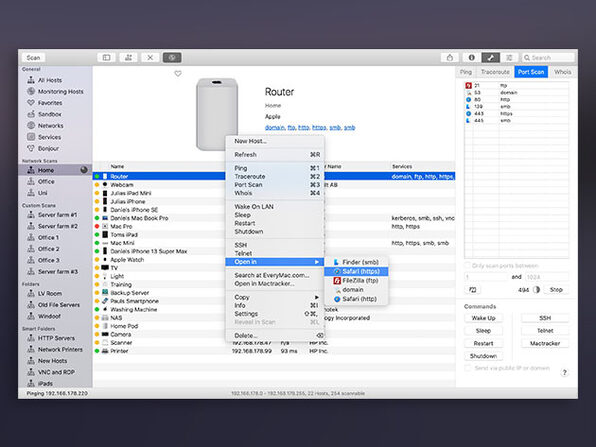The width and height of the screenshot is (596, 447).
Task: Select the Printer row
Action: point(274,351)
